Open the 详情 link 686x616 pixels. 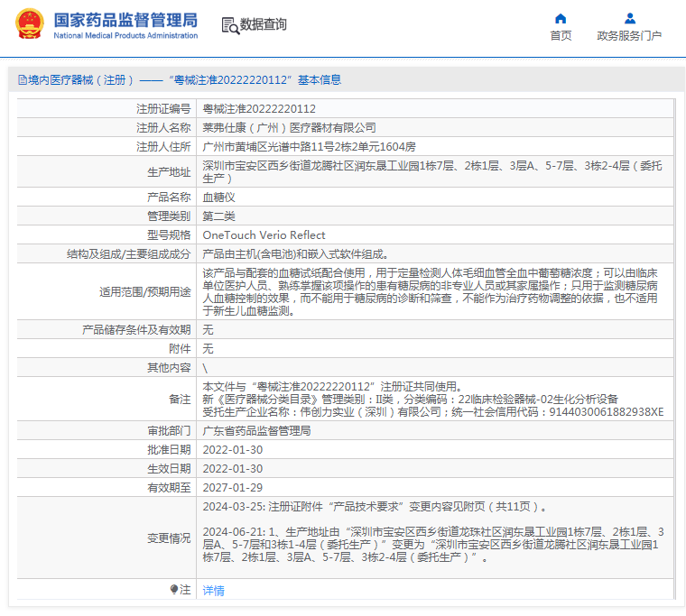(214, 590)
